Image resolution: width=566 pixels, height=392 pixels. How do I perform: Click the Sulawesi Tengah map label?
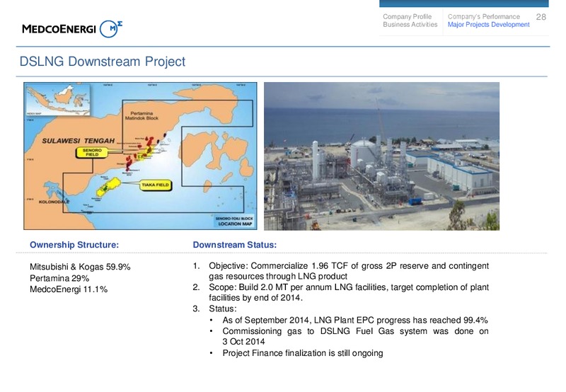(x=78, y=141)
